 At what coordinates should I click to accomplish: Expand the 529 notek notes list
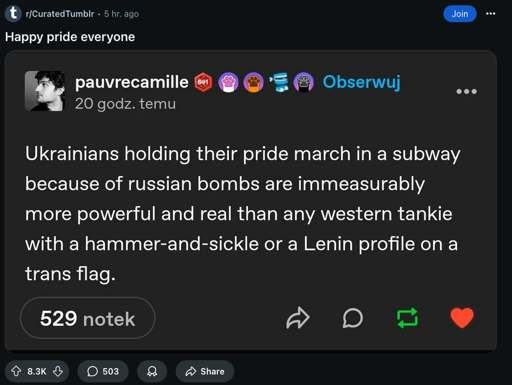pyautogui.click(x=88, y=318)
